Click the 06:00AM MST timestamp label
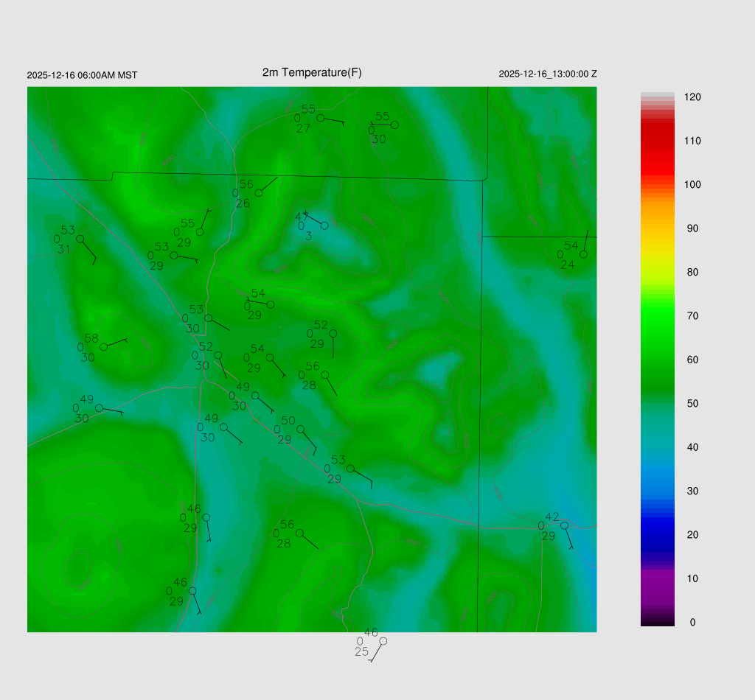Viewport: 755px width, 700px height. [x=82, y=75]
